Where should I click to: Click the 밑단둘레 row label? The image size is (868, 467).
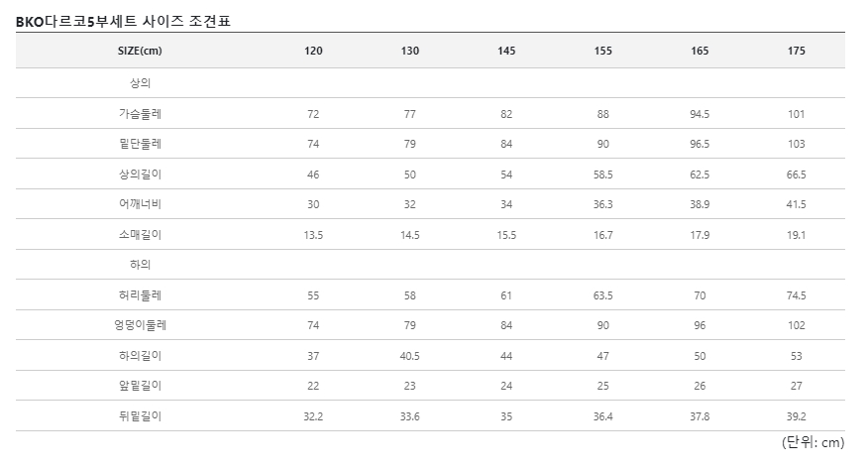click(140, 144)
